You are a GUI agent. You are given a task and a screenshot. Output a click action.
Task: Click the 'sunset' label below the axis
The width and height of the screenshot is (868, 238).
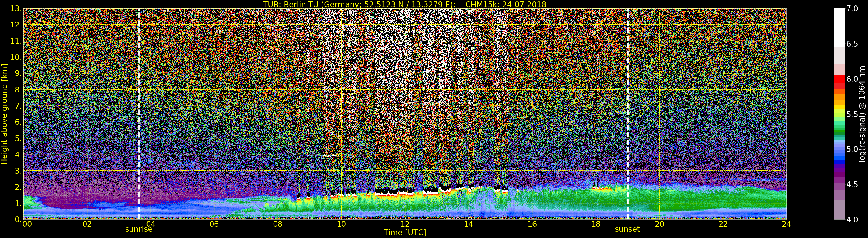(627, 229)
